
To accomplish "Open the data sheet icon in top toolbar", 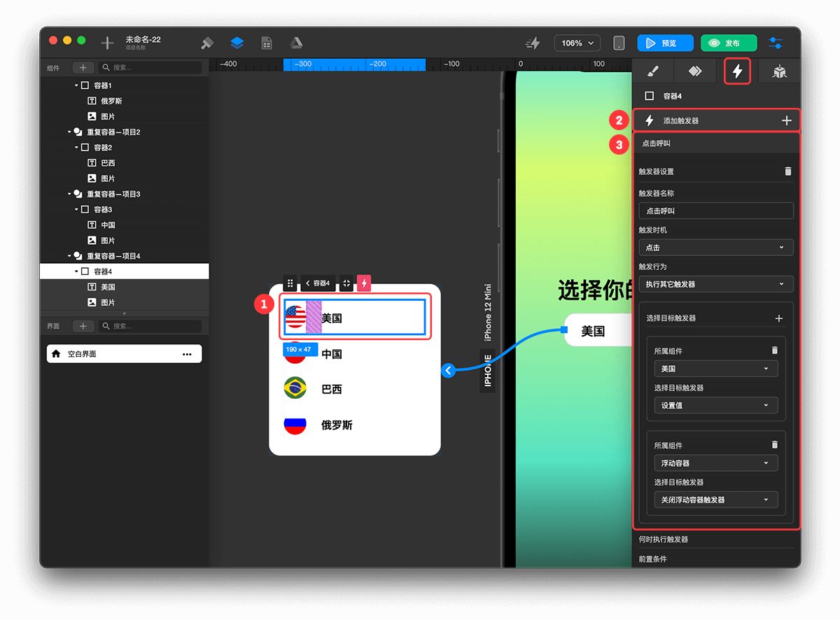I will [x=267, y=43].
